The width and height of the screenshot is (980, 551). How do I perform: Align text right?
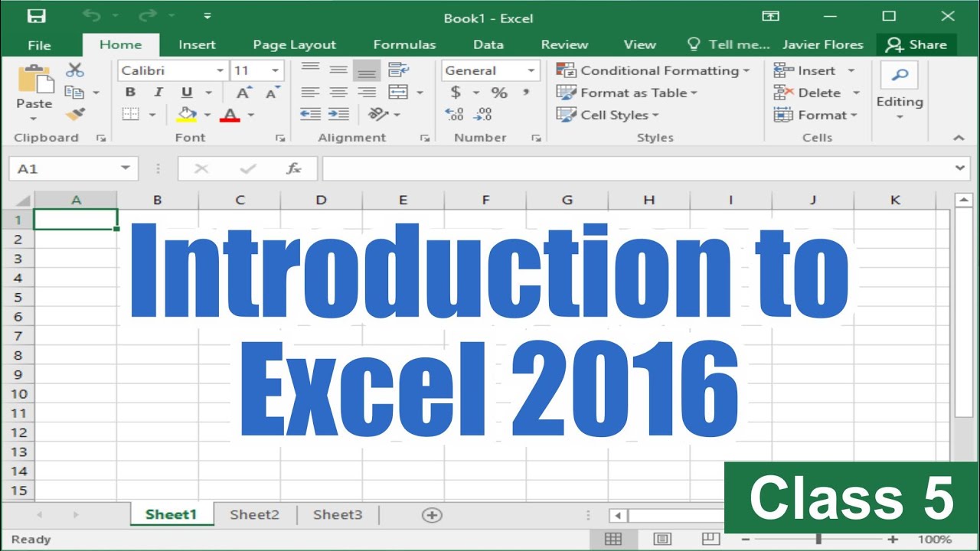point(367,93)
